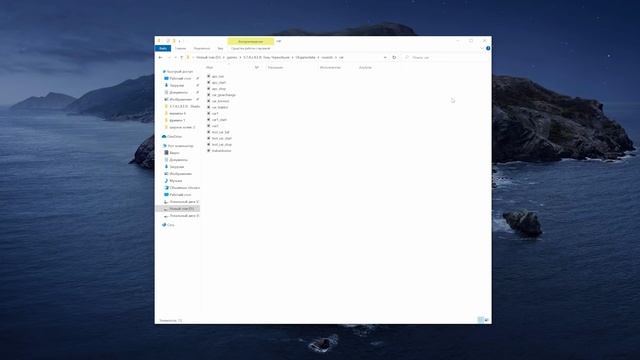Open the S.T.A.L.K.E.R. folder in Quick access
The height and width of the screenshot is (360, 640).
click(183, 106)
